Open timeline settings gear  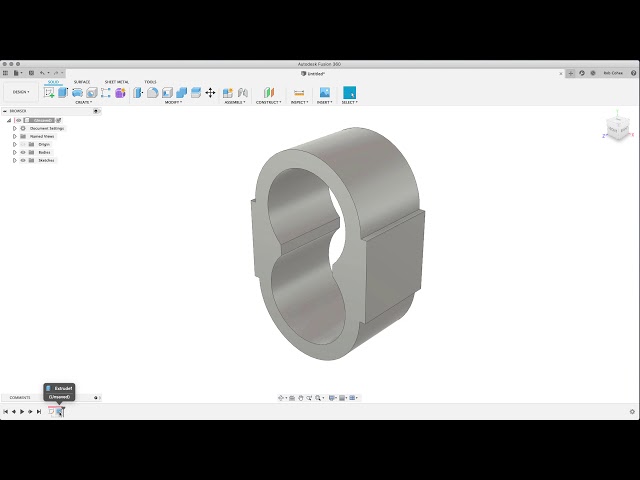pos(632,412)
